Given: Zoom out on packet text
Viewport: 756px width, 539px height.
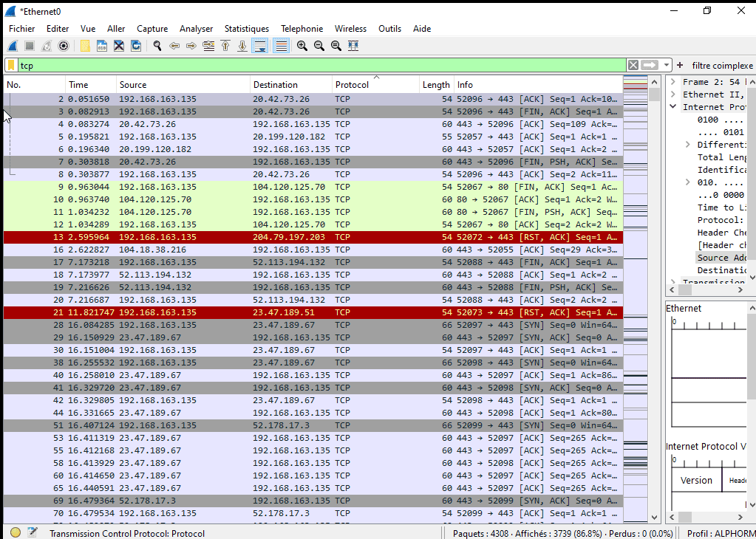Looking at the screenshot, I should 319,46.
